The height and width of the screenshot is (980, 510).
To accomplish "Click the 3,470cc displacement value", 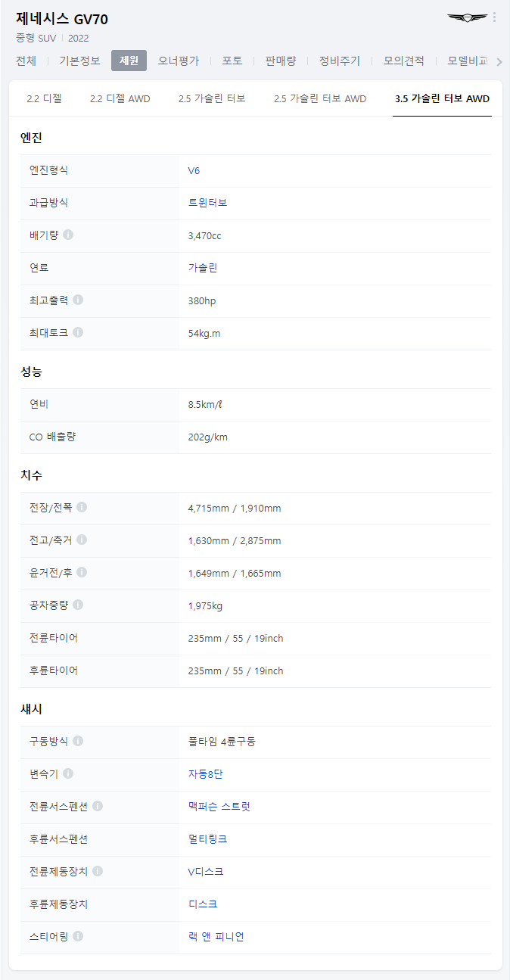I will pyautogui.click(x=204, y=235).
